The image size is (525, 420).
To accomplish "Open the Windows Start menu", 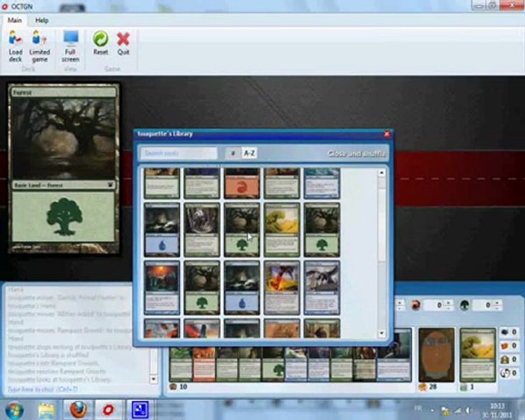I will point(13,409).
